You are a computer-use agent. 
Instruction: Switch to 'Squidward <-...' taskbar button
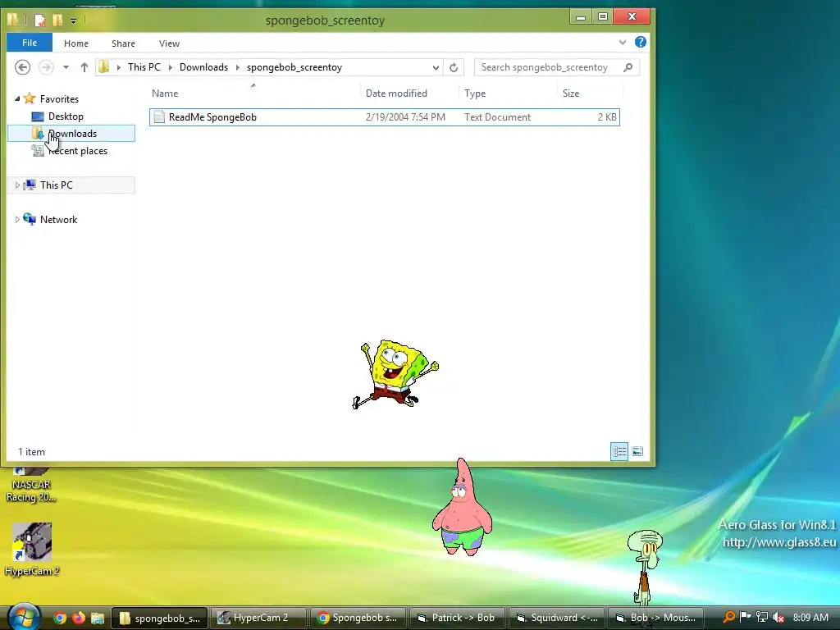556,619
